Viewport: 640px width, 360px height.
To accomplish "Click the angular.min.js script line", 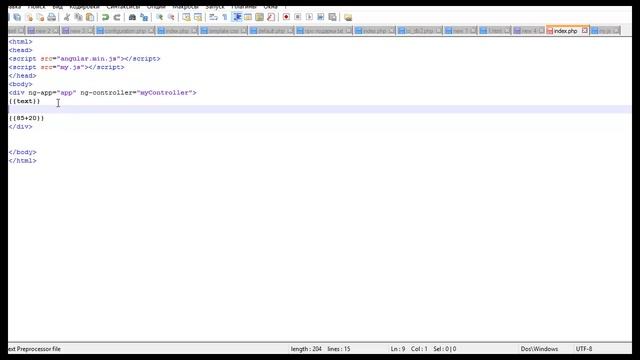I will point(84,59).
